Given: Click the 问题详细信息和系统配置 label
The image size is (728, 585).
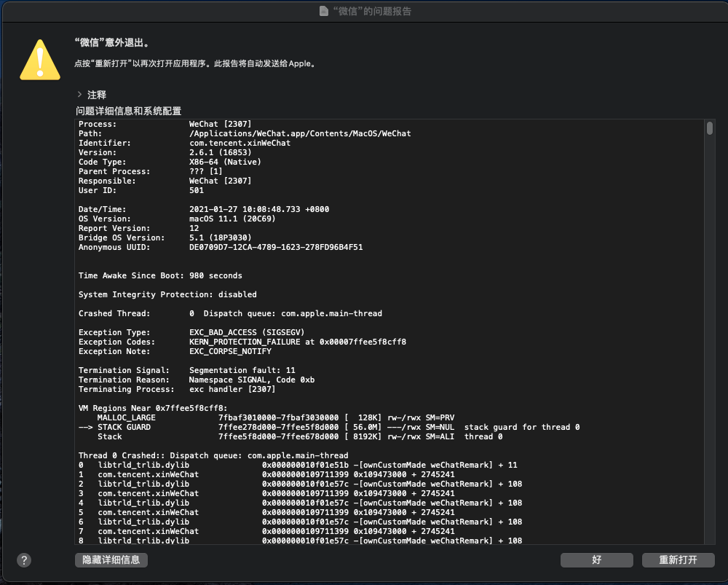Looking at the screenshot, I should coord(129,111).
